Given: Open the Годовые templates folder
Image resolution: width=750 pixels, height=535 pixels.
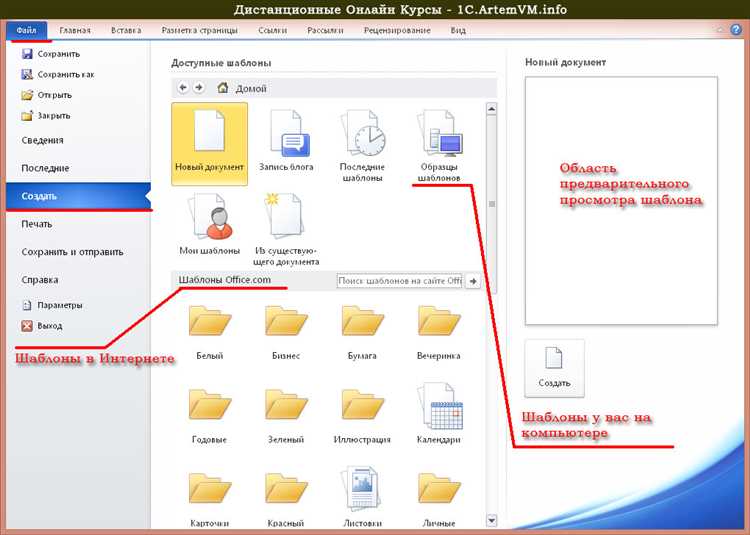Looking at the screenshot, I should pyautogui.click(x=210, y=416).
